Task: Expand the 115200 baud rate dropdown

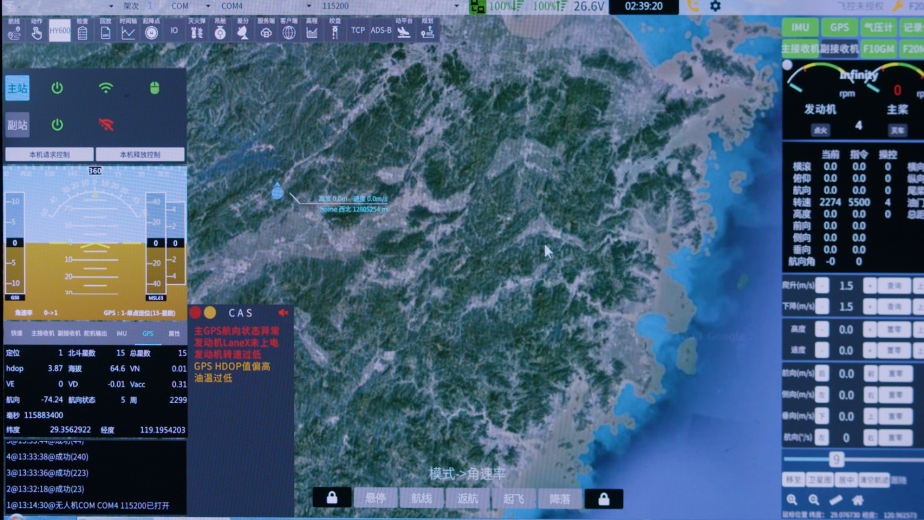Action: point(457,6)
